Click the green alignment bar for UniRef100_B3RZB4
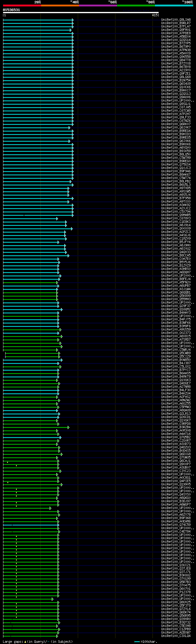This screenshot has height=644, width=196. pyautogui.click(x=36, y=427)
